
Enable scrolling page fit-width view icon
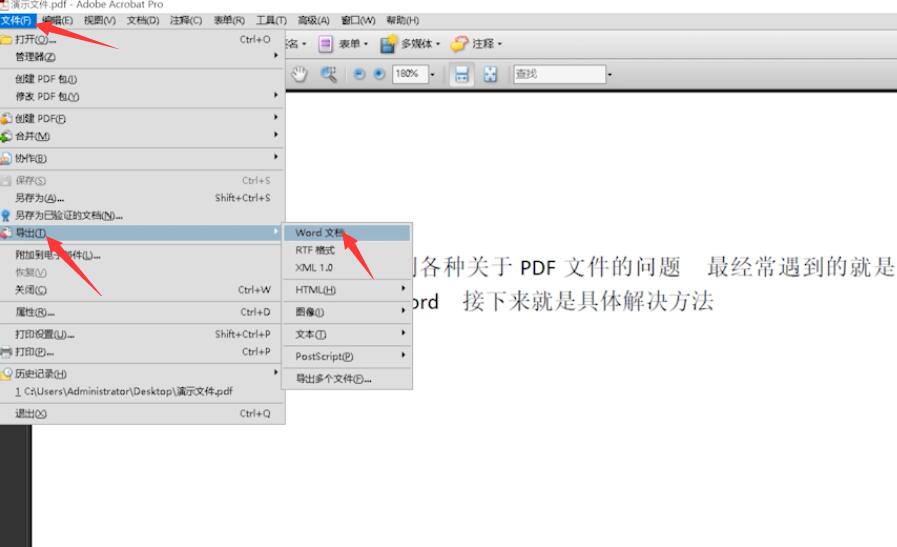(462, 74)
